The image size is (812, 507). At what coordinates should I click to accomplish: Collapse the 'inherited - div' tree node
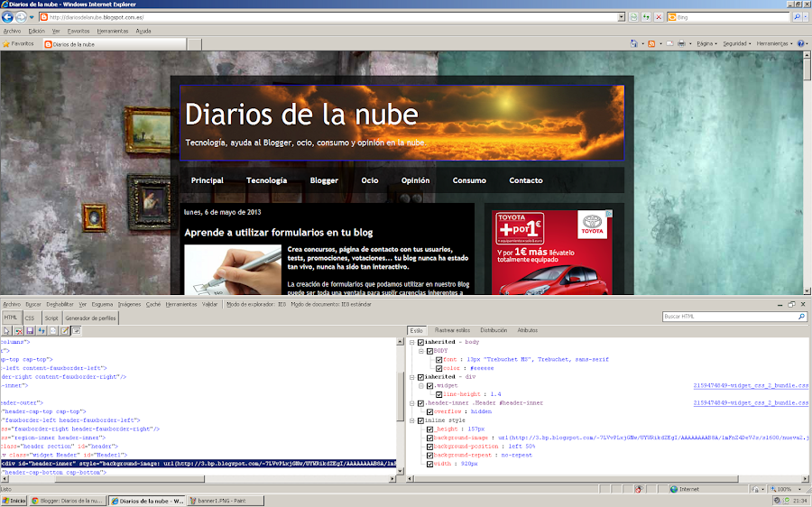[x=412, y=377]
